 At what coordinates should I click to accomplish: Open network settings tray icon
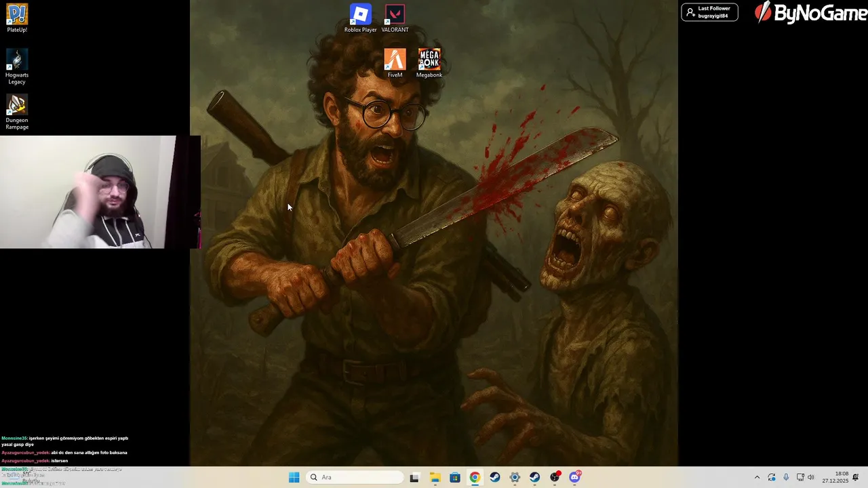click(800, 477)
